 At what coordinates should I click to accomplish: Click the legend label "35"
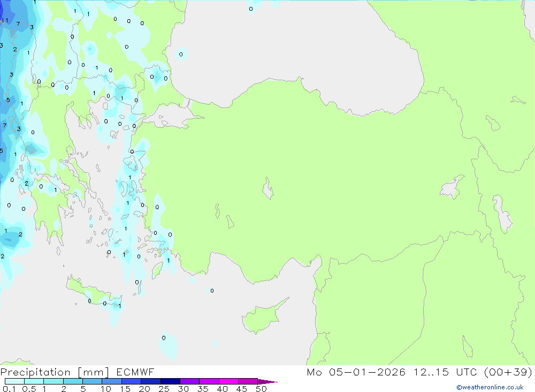[x=203, y=389]
